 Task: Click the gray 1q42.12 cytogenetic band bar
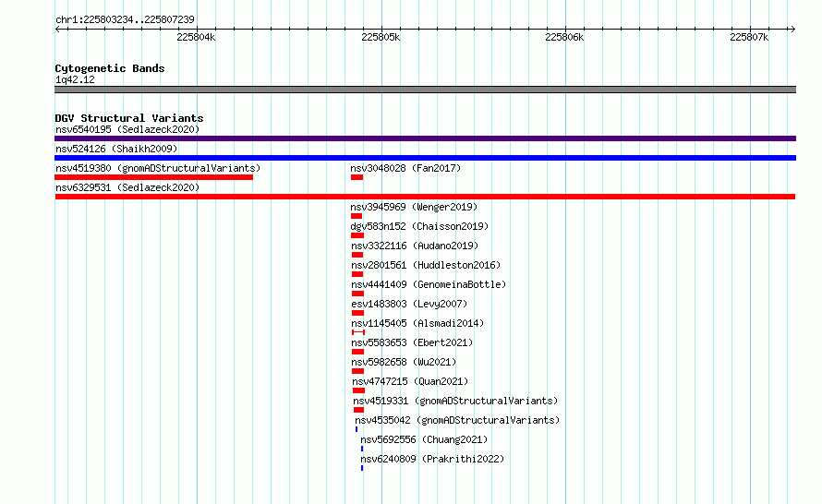pyautogui.click(x=425, y=90)
